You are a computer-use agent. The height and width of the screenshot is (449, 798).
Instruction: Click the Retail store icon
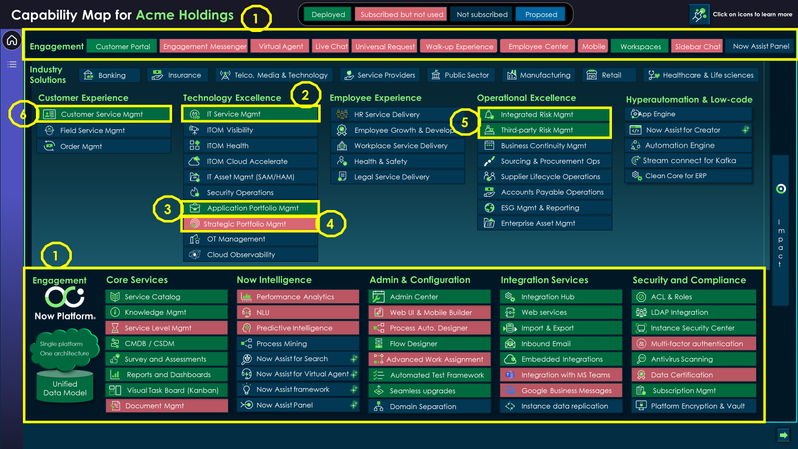pos(591,75)
